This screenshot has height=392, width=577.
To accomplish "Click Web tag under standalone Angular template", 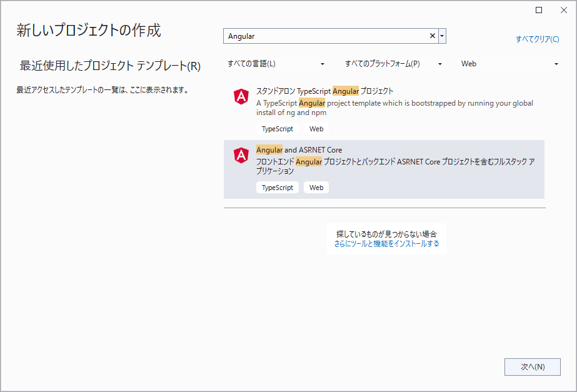I will [316, 129].
